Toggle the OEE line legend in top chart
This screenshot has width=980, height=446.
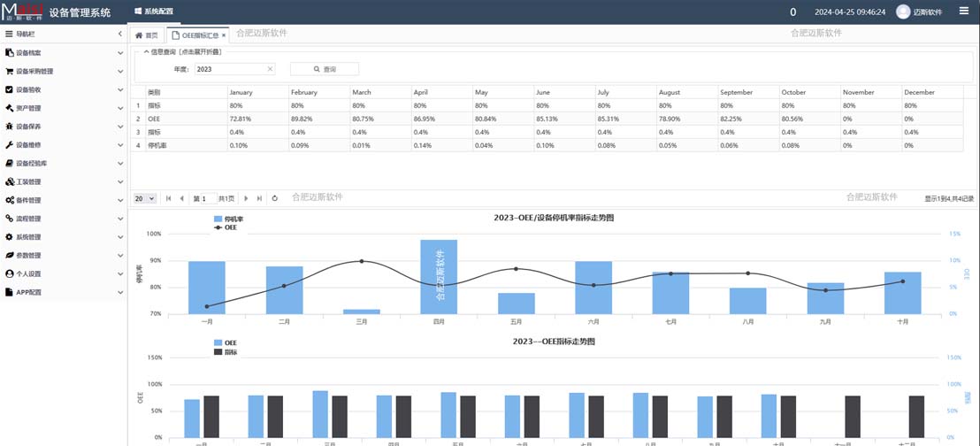[226, 227]
